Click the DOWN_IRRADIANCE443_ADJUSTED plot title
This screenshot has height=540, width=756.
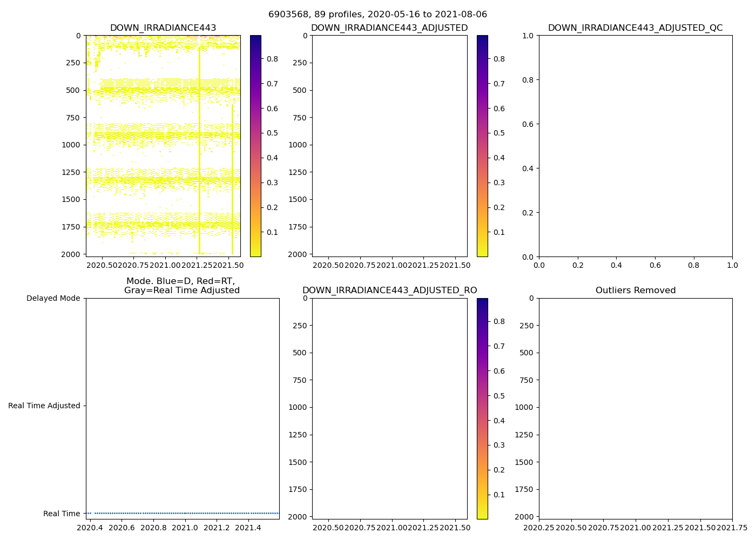click(x=389, y=28)
